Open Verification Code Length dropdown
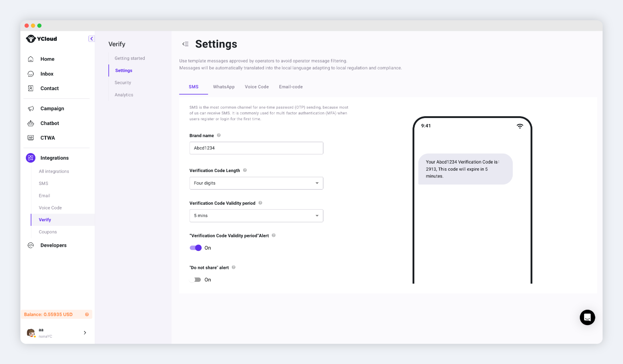 pyautogui.click(x=256, y=183)
